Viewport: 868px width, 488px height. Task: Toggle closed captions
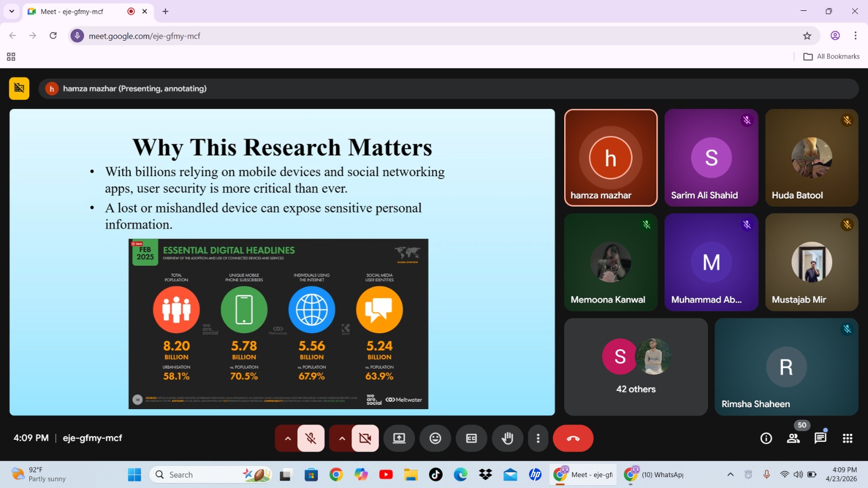click(x=471, y=438)
